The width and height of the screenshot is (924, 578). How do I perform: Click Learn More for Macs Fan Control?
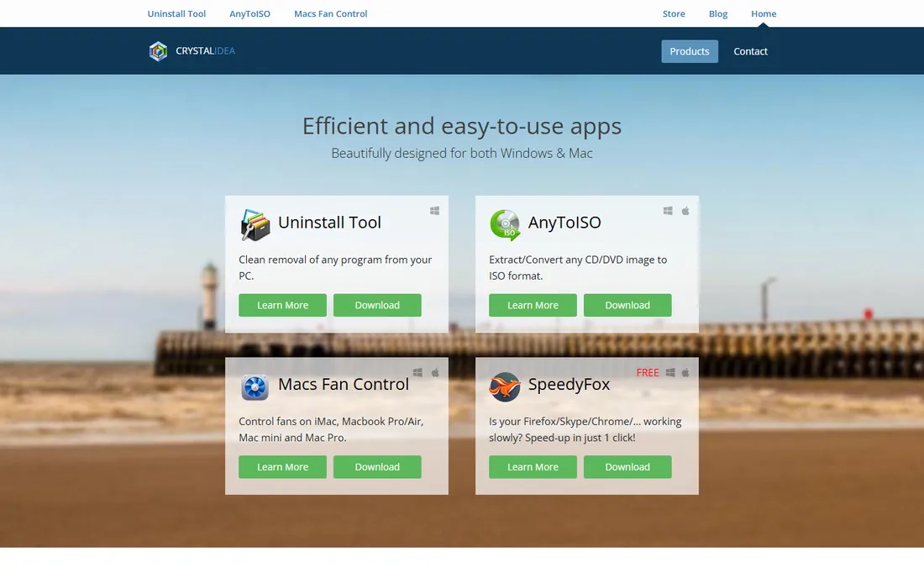[283, 466]
